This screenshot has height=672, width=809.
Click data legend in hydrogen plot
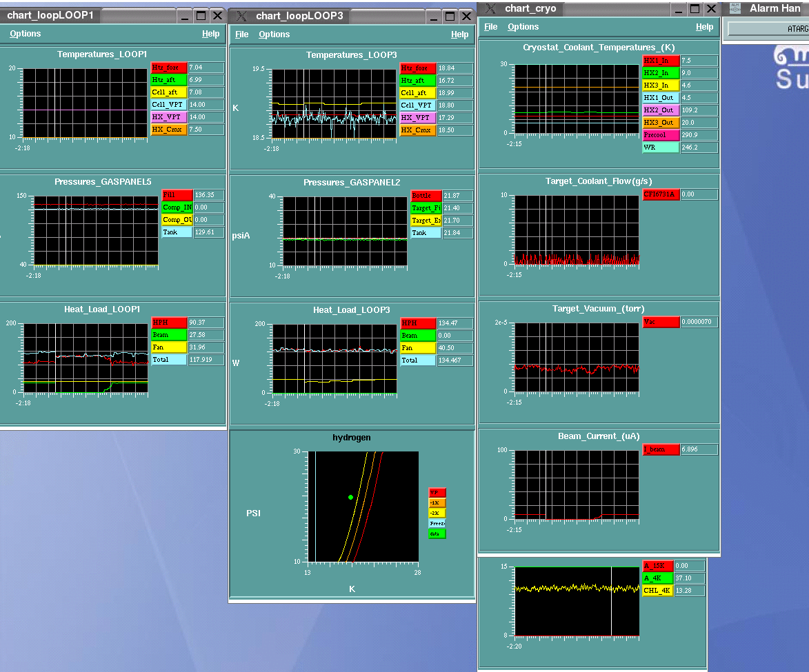point(437,533)
